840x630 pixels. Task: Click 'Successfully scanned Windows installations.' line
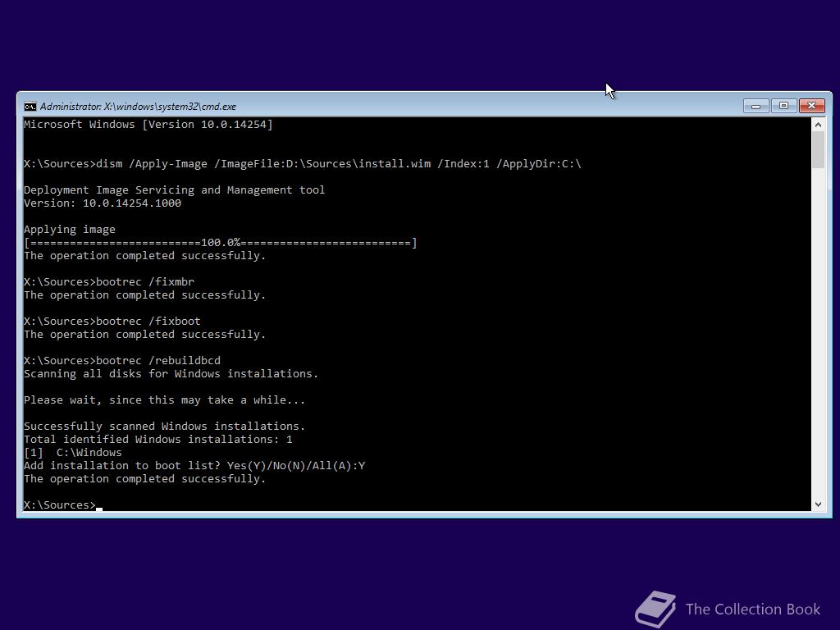[164, 427]
